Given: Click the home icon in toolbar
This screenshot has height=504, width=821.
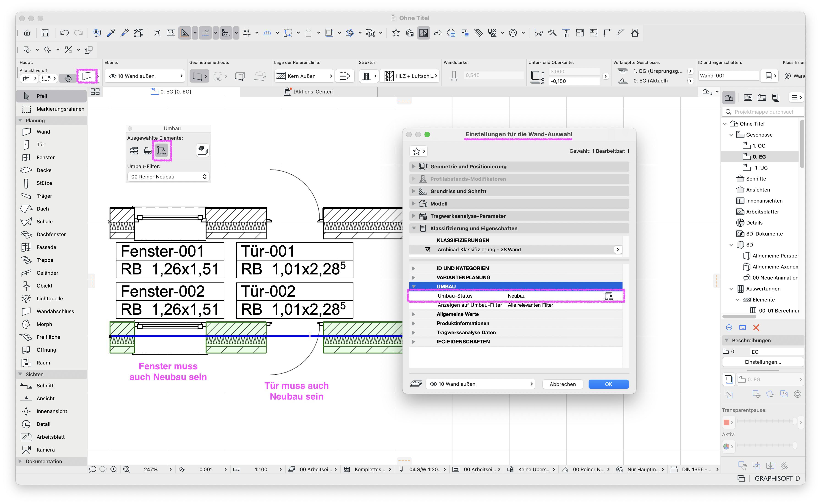Looking at the screenshot, I should (27, 33).
